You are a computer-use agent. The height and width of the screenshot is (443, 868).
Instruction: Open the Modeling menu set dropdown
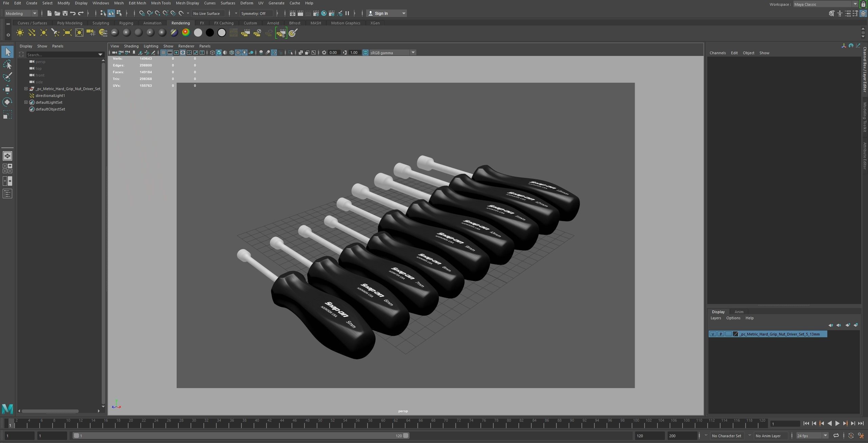(21, 13)
